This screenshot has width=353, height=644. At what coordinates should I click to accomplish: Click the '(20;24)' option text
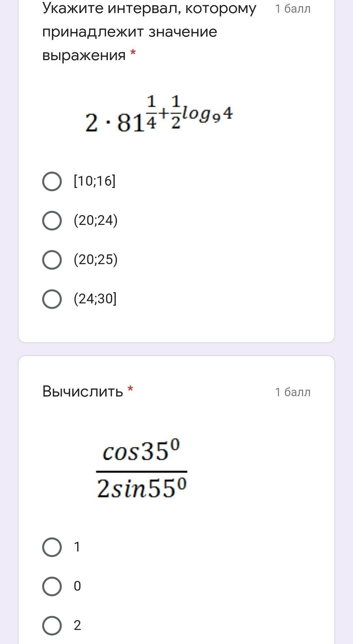[x=95, y=221]
